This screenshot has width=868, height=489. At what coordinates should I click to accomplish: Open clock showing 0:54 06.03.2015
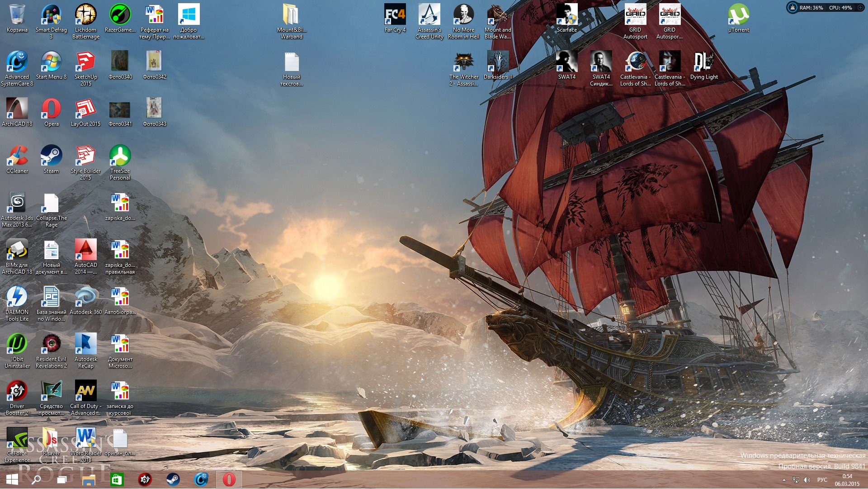(x=847, y=480)
